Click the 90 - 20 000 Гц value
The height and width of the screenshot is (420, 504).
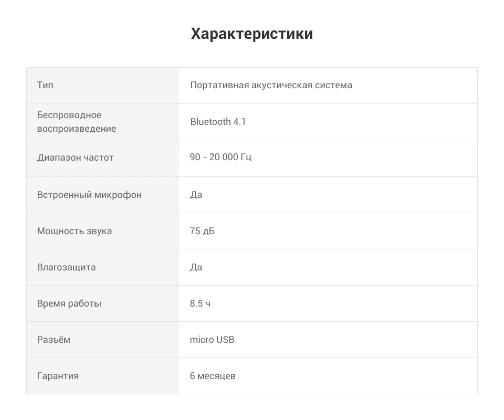point(220,157)
